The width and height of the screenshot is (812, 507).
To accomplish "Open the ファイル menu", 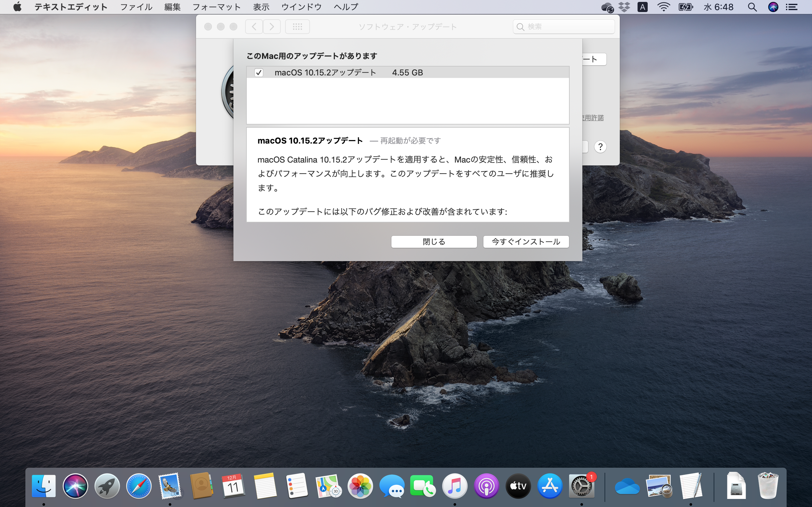I will 135,7.
